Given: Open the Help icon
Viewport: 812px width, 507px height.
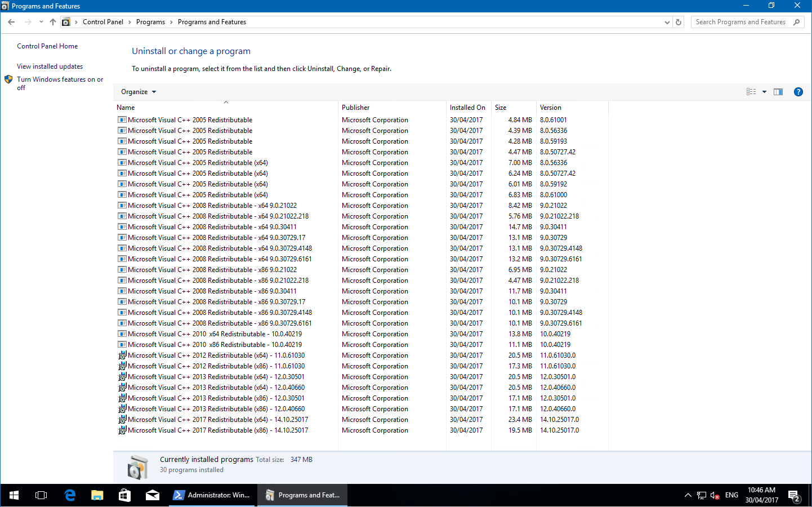Looking at the screenshot, I should coord(798,92).
